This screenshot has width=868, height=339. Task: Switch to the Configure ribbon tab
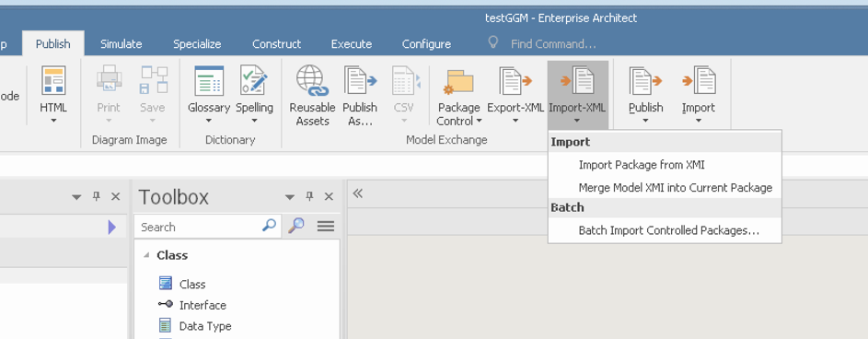[x=427, y=44]
